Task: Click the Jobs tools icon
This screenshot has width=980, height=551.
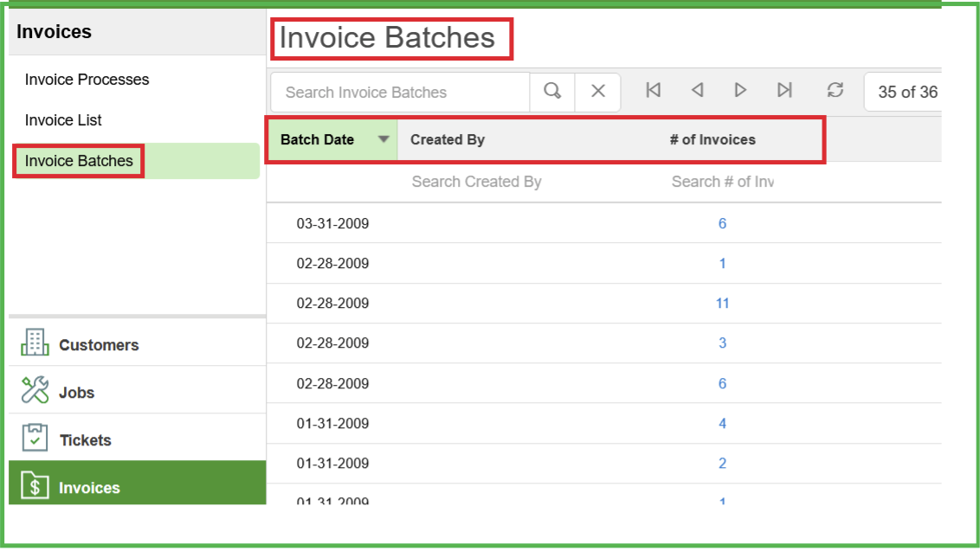Action: (35, 390)
